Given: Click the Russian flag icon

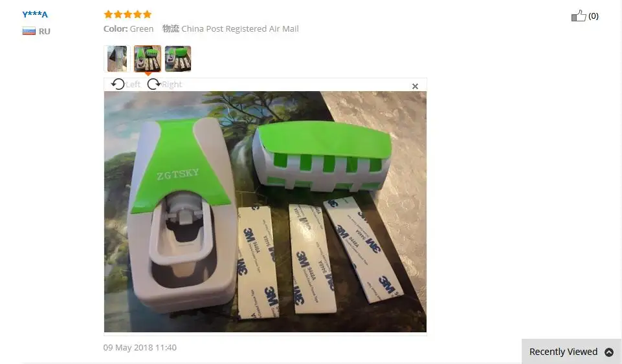Looking at the screenshot, I should [29, 31].
